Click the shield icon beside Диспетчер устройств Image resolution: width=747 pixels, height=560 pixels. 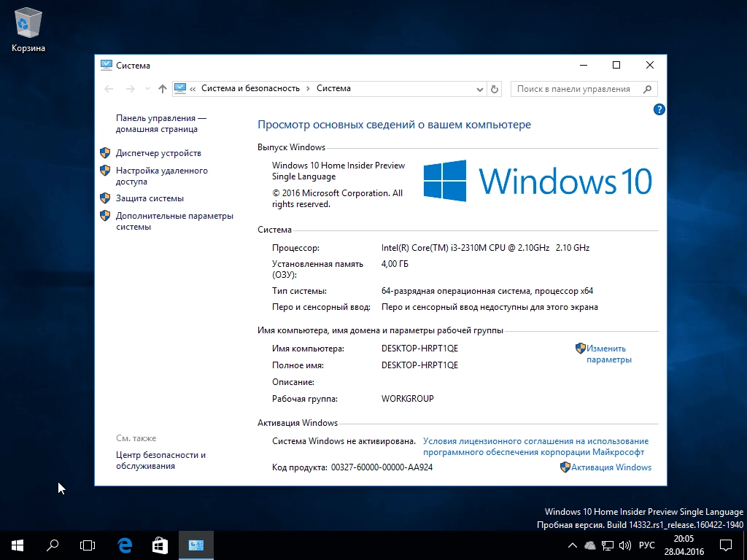105,153
